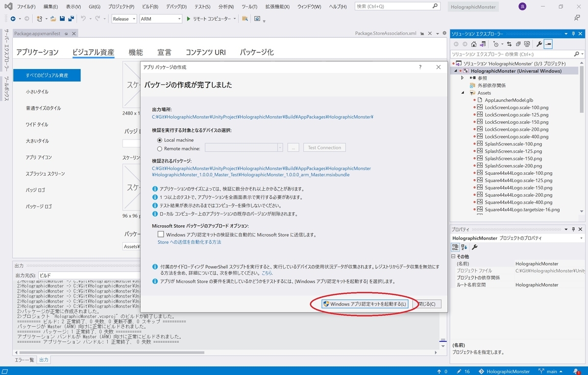Image resolution: width=588 pixels, height=375 pixels.
Task: Click the dialog help question mark icon
Action: click(419, 67)
